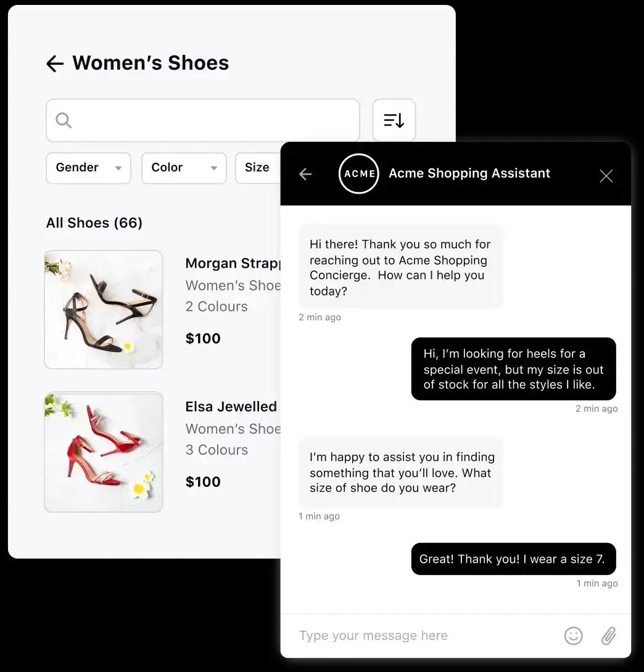Expand the Gender filter dropdown
Viewport: 644px width, 672px height.
88,168
